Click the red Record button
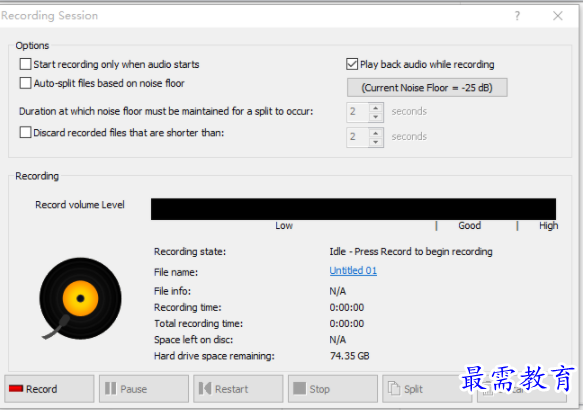Viewport: 583px width, 410px height. (x=49, y=389)
